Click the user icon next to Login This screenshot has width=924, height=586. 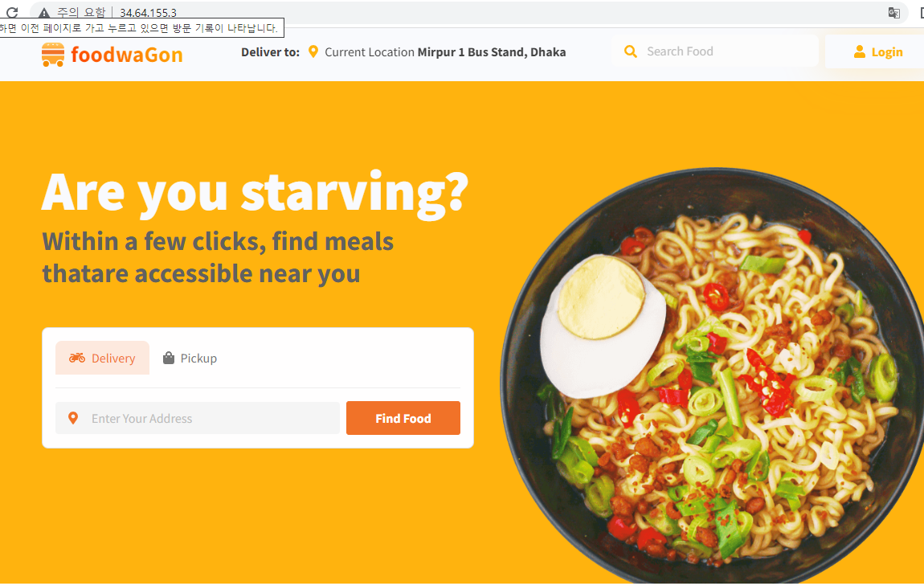coord(860,52)
